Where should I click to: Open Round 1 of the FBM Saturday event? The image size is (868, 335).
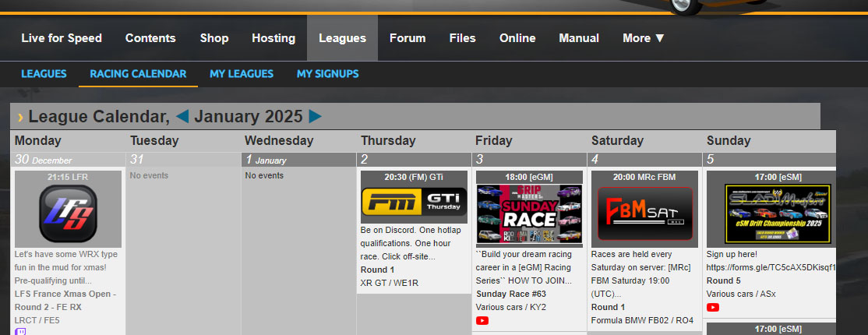pos(609,307)
